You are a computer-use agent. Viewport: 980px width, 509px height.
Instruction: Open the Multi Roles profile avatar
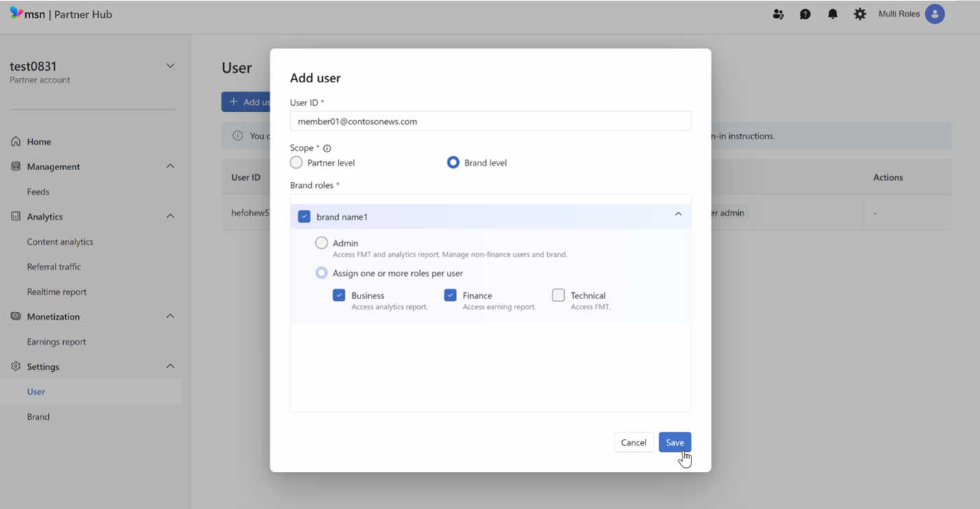935,14
